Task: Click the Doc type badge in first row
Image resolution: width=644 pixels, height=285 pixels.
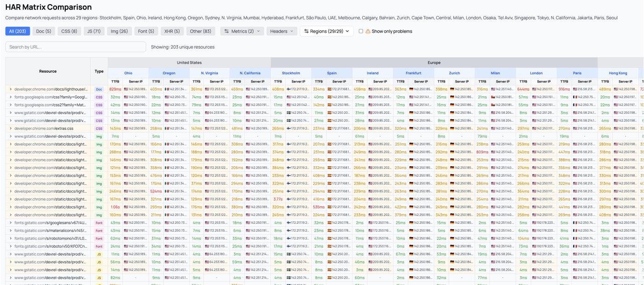Action: [99, 89]
